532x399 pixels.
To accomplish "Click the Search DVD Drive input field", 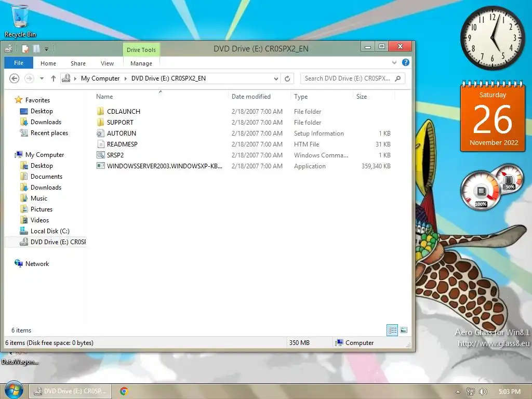I will [x=348, y=78].
